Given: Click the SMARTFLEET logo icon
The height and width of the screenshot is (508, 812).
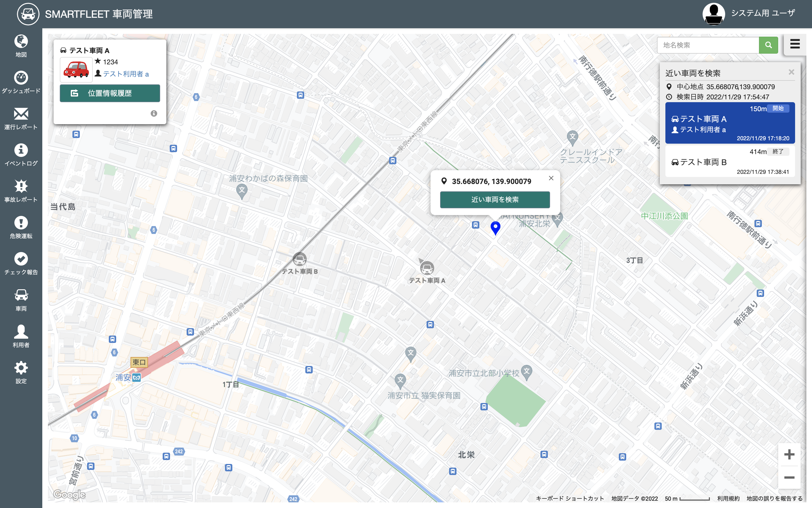Looking at the screenshot, I should pos(28,14).
